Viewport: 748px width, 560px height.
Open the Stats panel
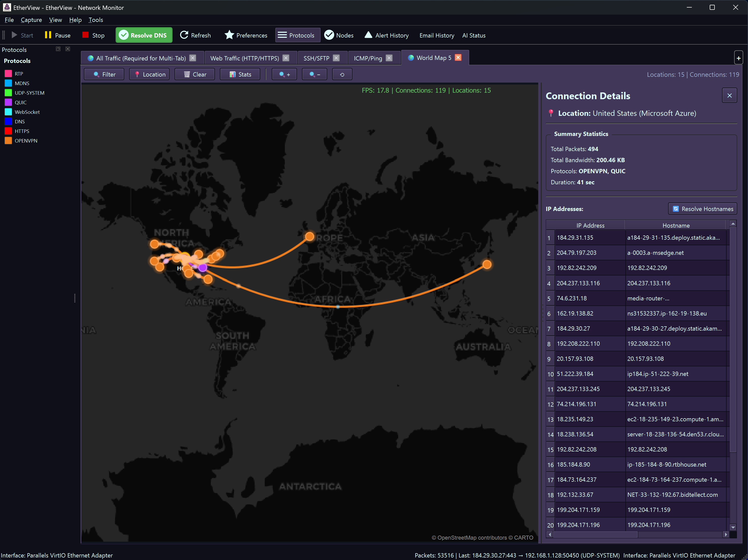click(240, 74)
